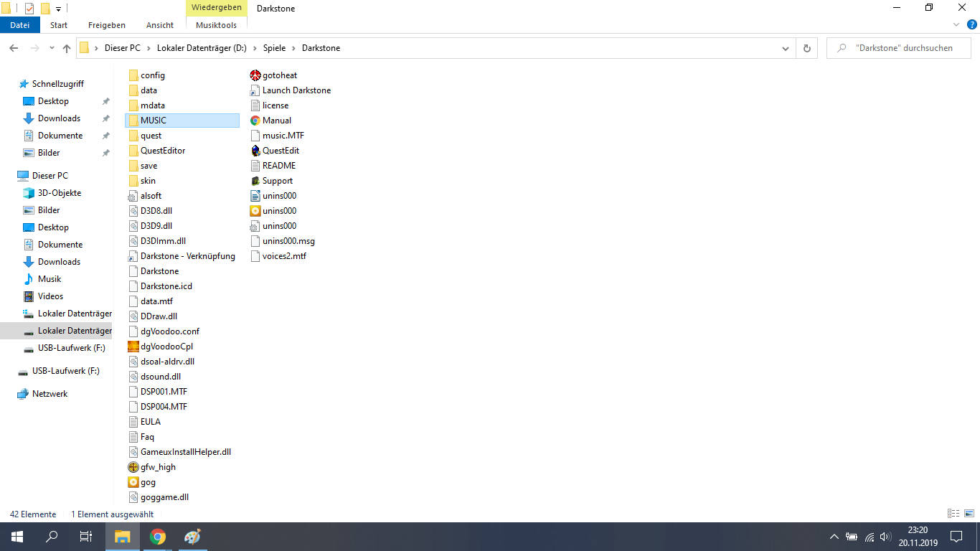Open 3D-Objekte in navigation pane
Viewport: 980px width, 551px height.
pyautogui.click(x=60, y=193)
